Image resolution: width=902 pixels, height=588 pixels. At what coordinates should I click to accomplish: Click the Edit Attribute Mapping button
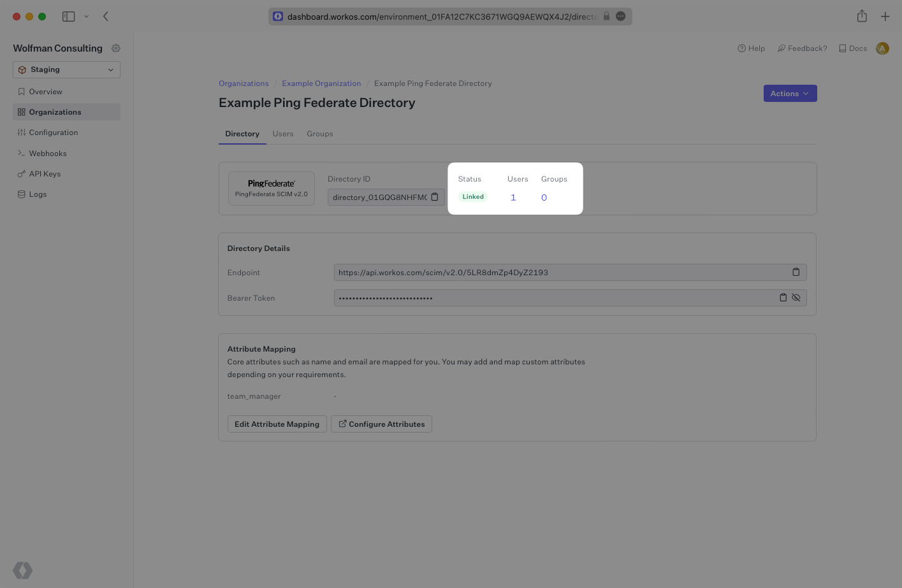coord(277,424)
